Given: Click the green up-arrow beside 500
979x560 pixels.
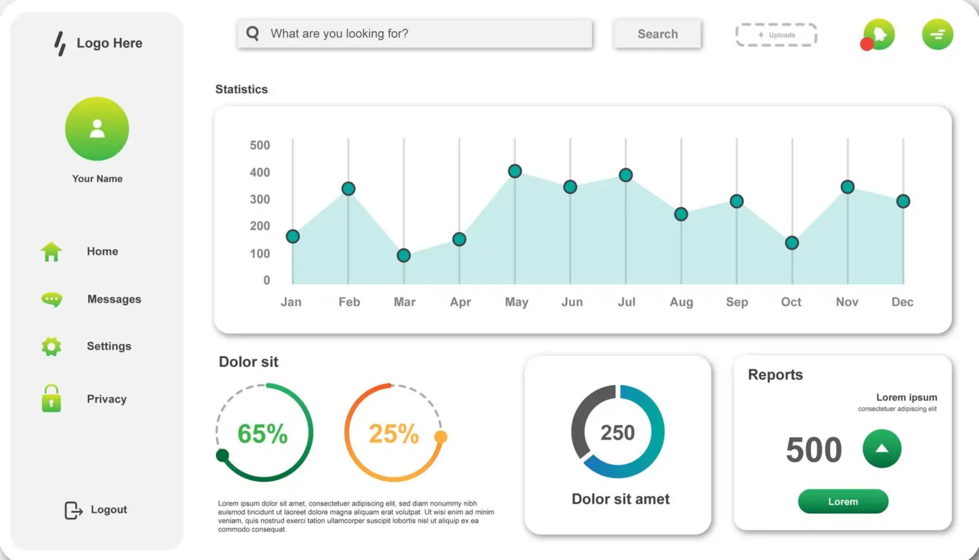Looking at the screenshot, I should (882, 449).
